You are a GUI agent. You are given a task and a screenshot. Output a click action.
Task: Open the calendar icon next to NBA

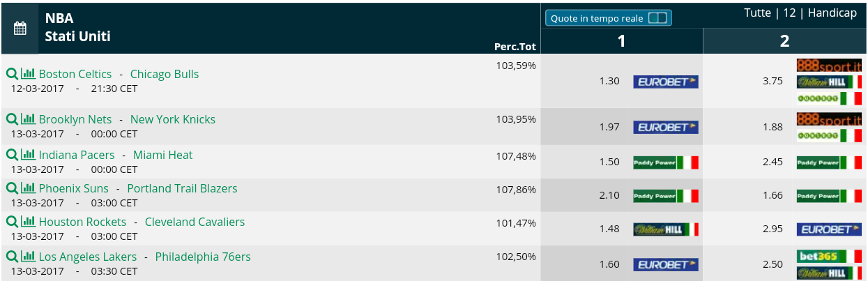coord(20,29)
